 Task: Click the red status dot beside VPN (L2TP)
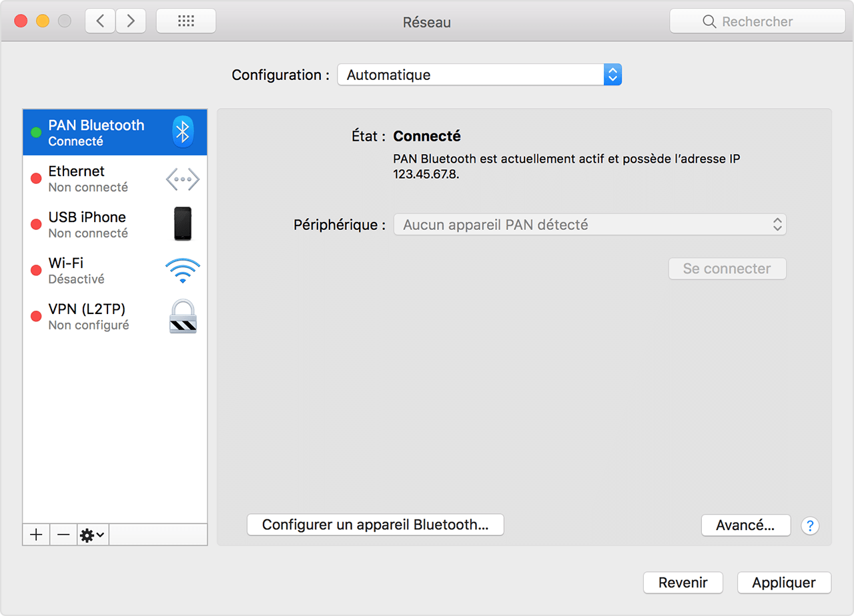(x=36, y=316)
